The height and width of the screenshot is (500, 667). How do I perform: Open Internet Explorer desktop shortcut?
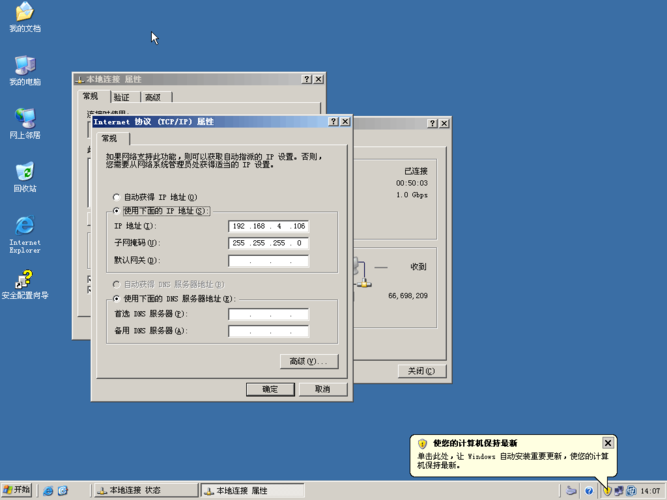[x=24, y=226]
